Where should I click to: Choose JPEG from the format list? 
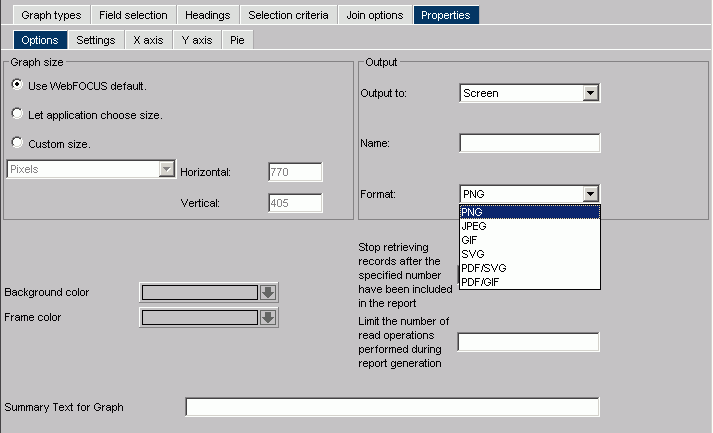tap(530, 226)
